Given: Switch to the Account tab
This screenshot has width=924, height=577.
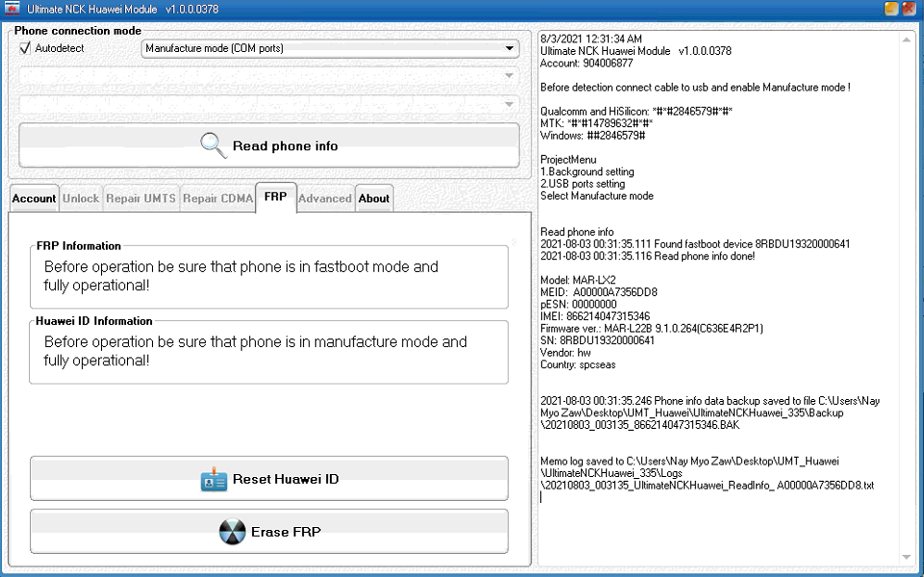Looking at the screenshot, I should tap(35, 199).
